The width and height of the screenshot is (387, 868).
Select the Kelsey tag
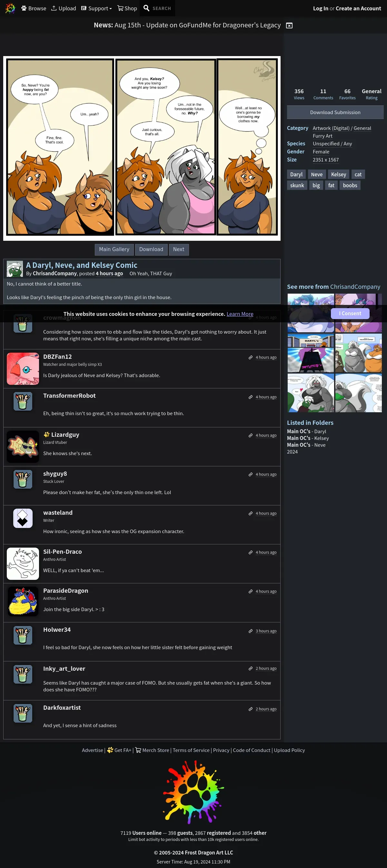(338, 174)
